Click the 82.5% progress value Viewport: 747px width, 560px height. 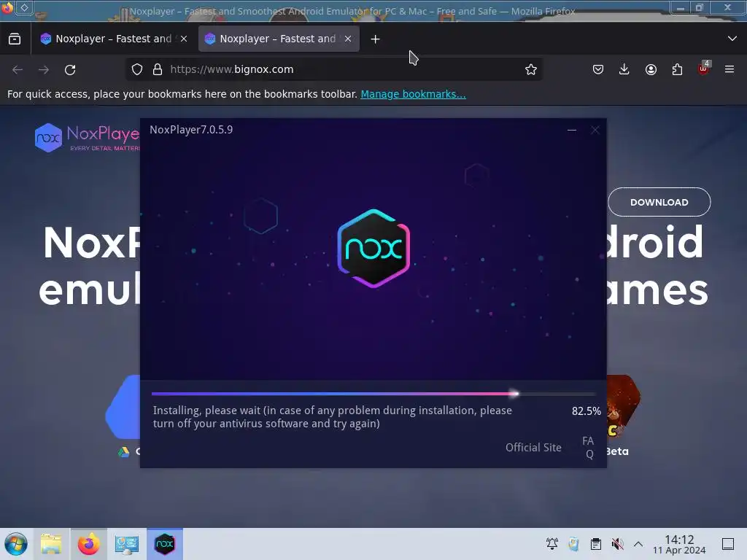tap(586, 411)
